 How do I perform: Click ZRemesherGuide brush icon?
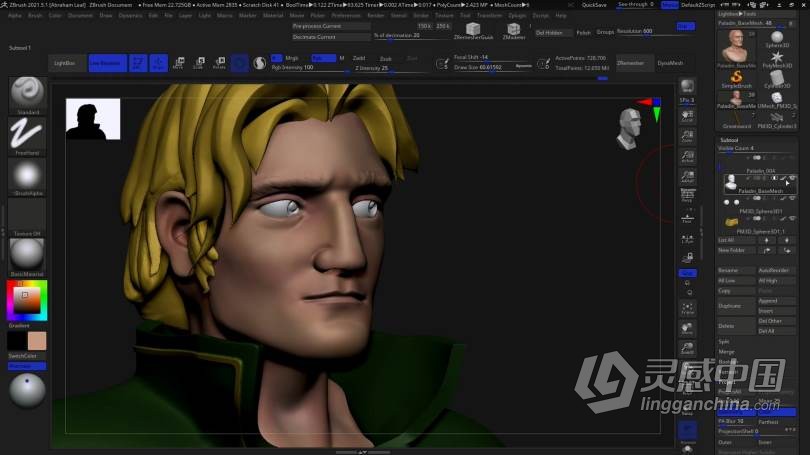coord(473,30)
